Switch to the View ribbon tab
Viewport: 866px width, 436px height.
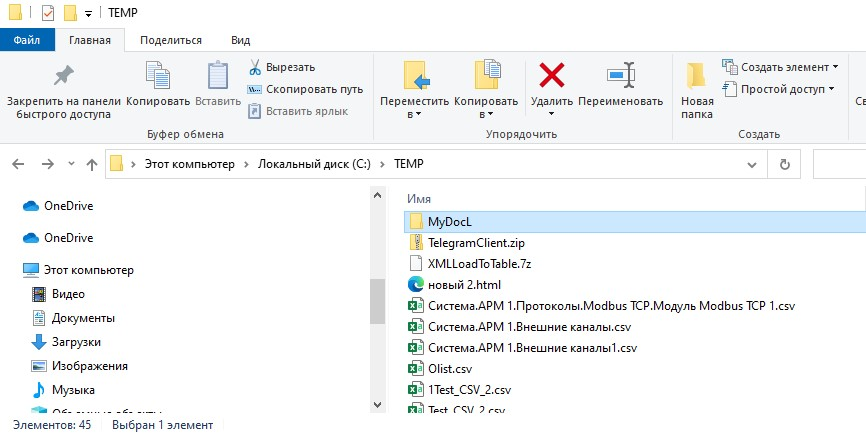click(240, 40)
